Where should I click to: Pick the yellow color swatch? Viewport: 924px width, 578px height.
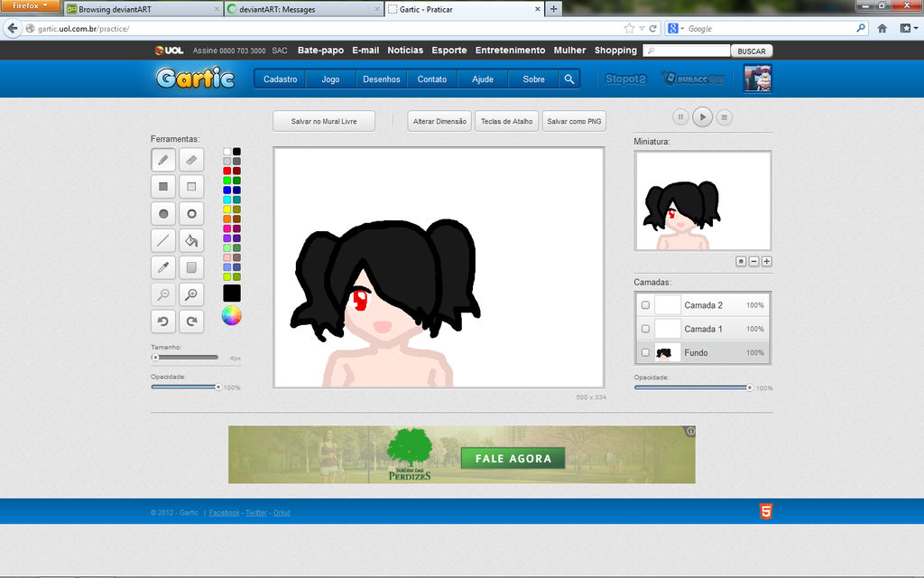[x=226, y=210]
